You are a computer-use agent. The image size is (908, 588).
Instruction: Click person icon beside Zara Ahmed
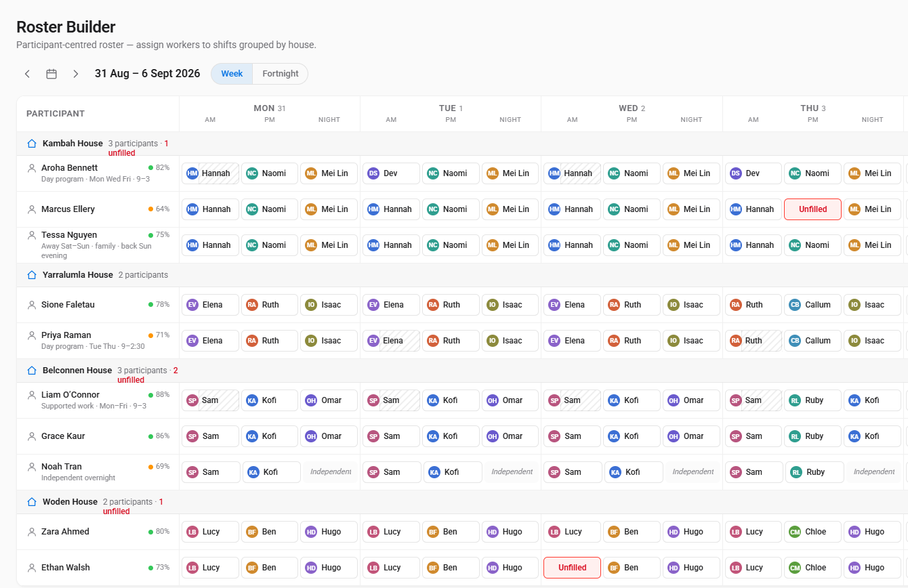[31, 532]
